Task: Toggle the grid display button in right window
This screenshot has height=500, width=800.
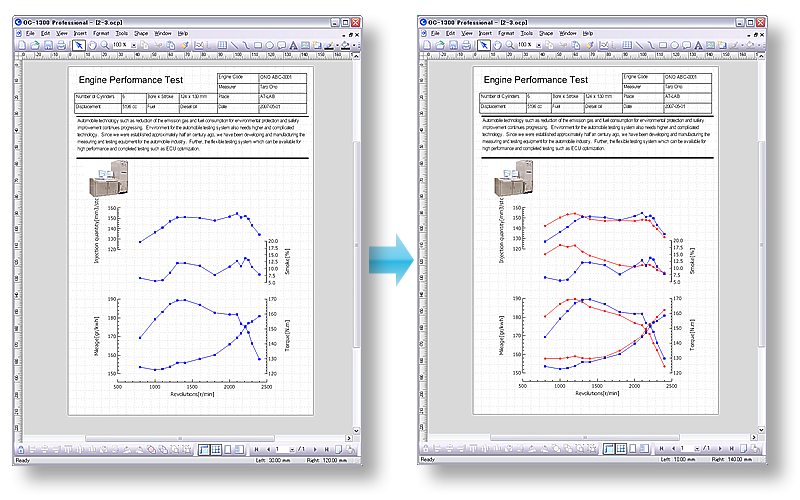Action: pyautogui.click(x=622, y=449)
